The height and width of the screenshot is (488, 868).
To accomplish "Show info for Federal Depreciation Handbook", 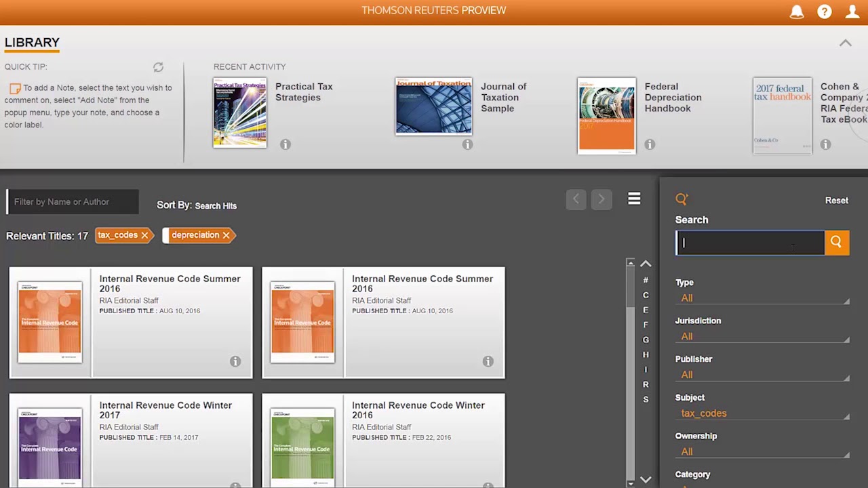I will click(x=650, y=144).
